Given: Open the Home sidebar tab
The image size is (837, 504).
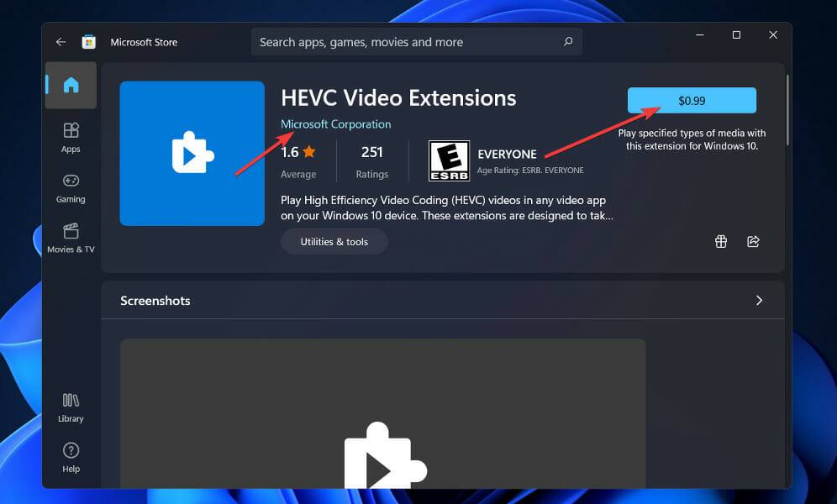Looking at the screenshot, I should pyautogui.click(x=71, y=86).
